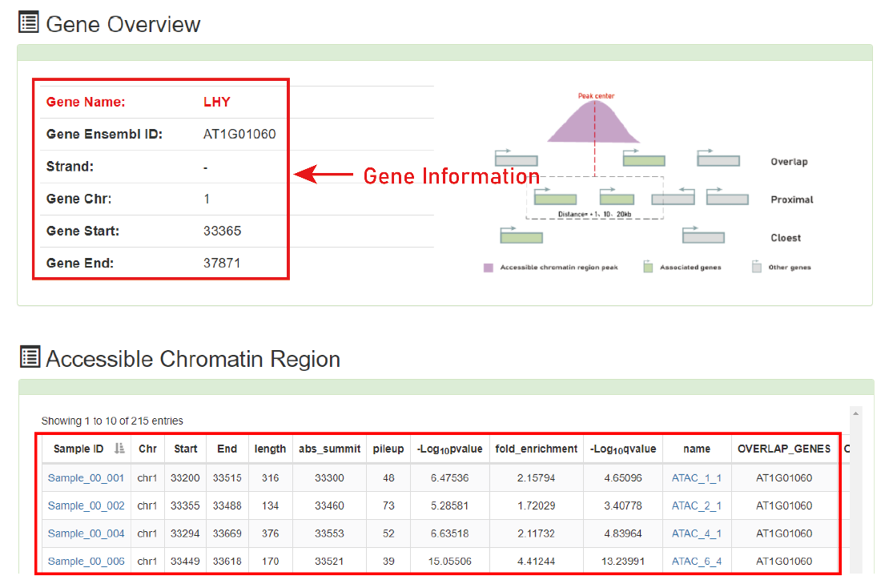The image size is (893, 588).
Task: Click the gray Other genes legend icon
Action: point(756,266)
